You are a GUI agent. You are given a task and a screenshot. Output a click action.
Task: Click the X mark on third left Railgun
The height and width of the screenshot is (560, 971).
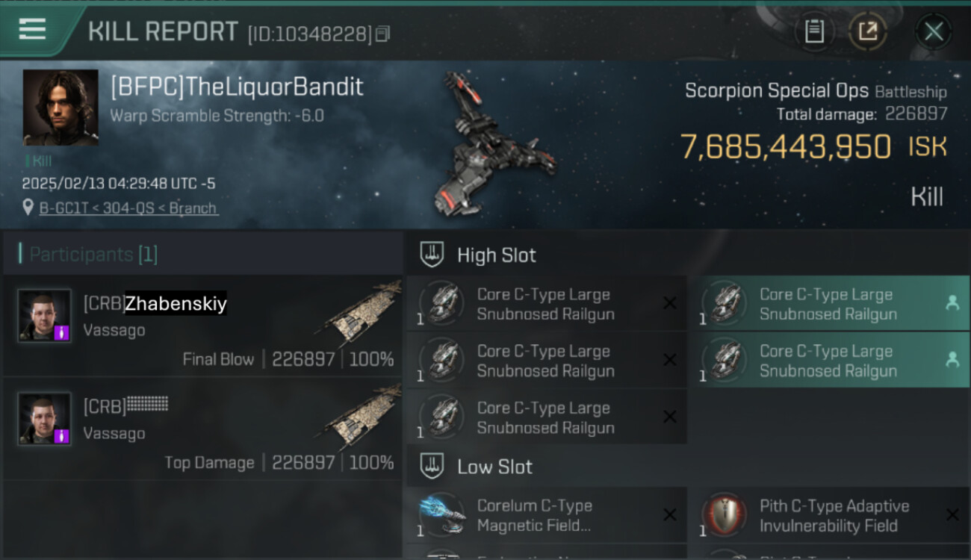tap(670, 417)
